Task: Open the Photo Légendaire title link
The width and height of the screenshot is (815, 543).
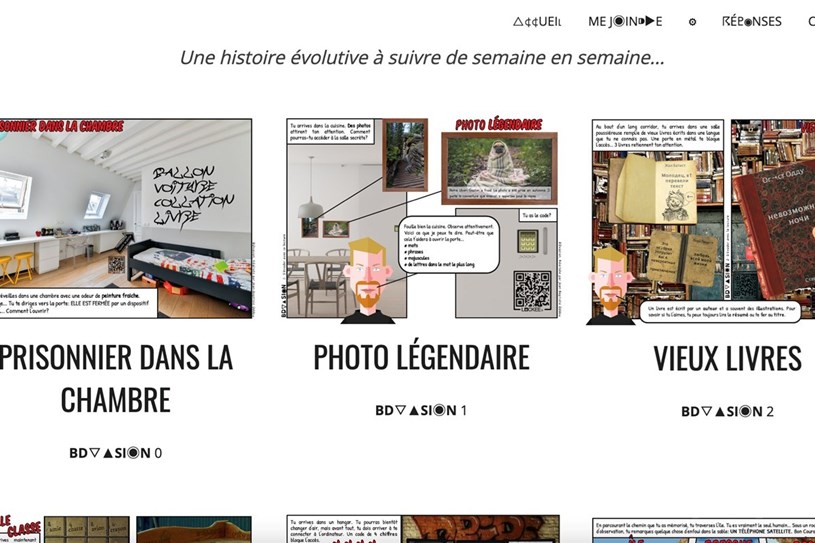Action: (x=422, y=357)
